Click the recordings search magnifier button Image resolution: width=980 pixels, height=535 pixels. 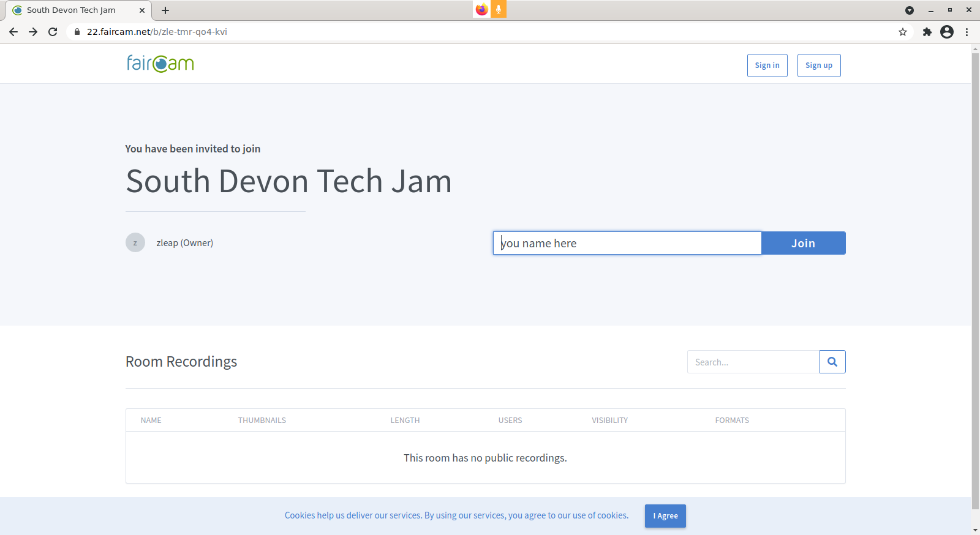[832, 362]
